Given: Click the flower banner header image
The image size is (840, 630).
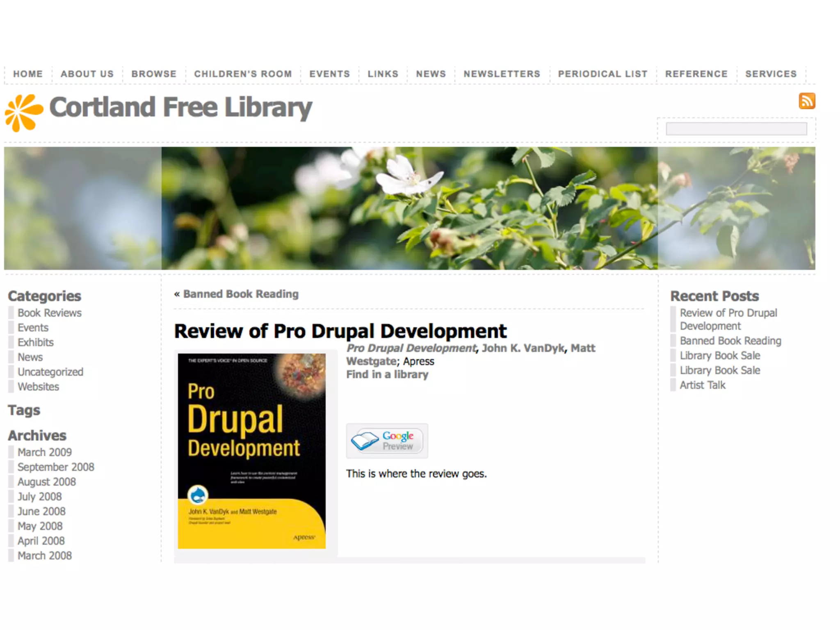Looking at the screenshot, I should pyautogui.click(x=409, y=208).
